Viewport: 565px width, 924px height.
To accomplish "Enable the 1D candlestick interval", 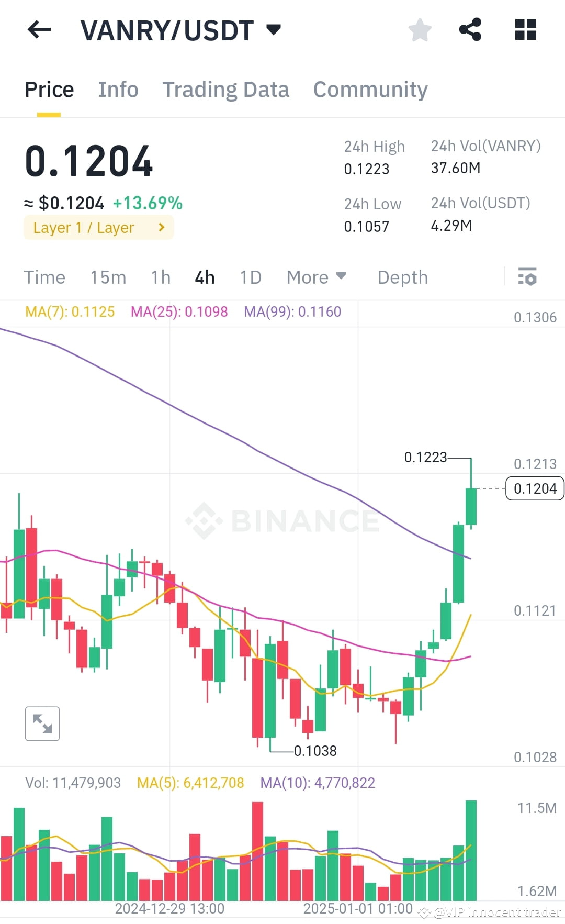I will [250, 277].
